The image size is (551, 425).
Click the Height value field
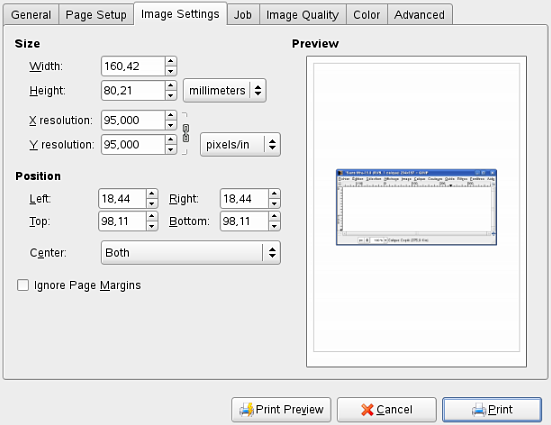coord(133,90)
